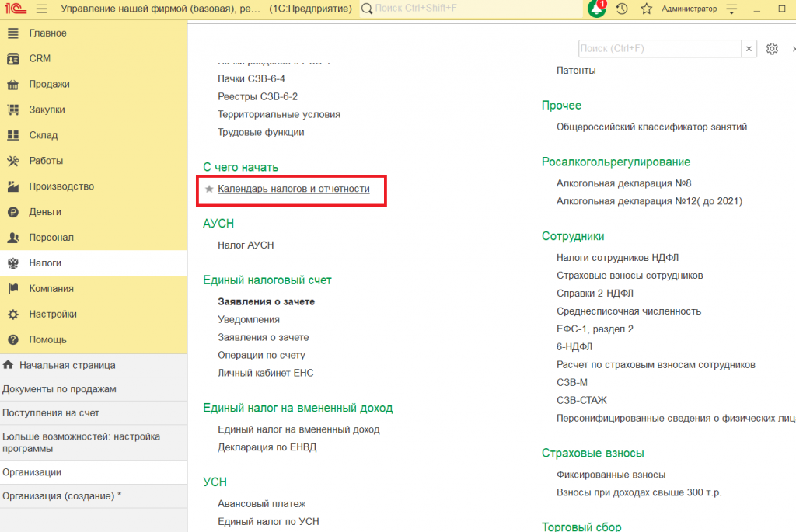Open Налоги сотрудников НДФЛ
The image size is (796, 532).
pyautogui.click(x=617, y=258)
